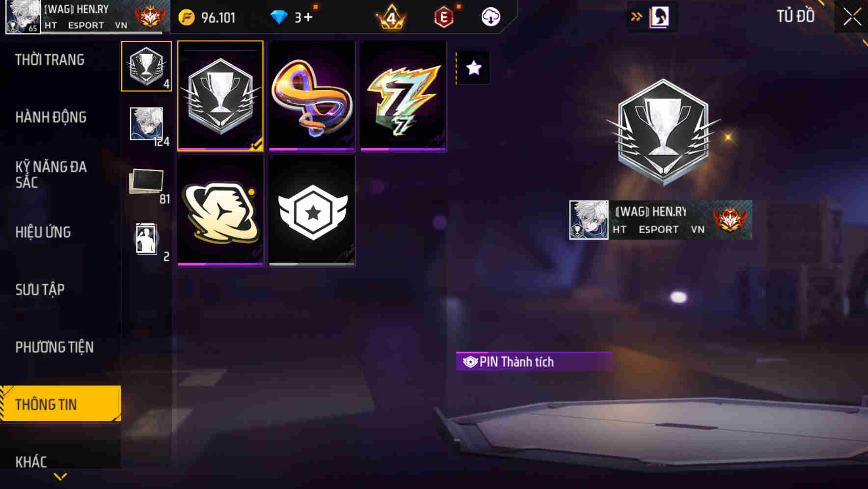Open the cloud download icon
The height and width of the screenshot is (489, 868).
490,17
